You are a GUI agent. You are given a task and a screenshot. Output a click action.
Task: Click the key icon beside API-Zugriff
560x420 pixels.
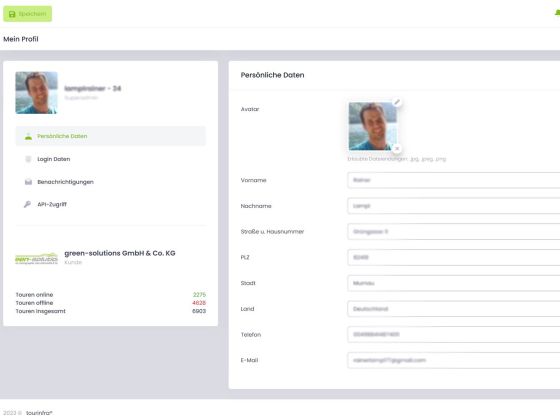(x=28, y=204)
